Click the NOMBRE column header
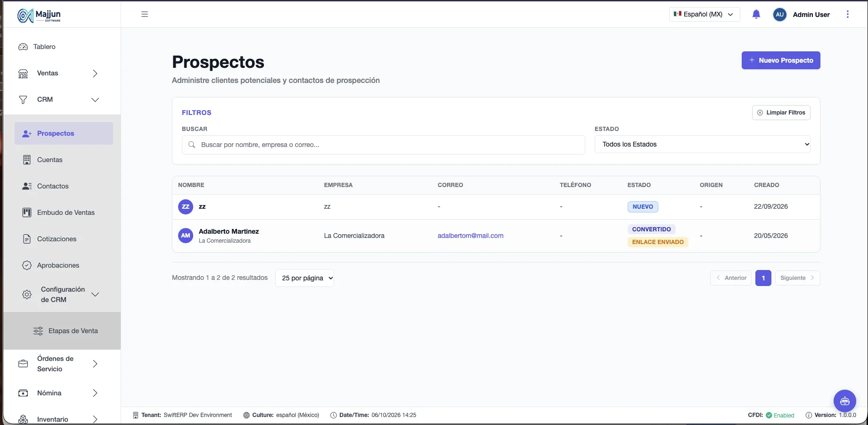 [x=191, y=185]
